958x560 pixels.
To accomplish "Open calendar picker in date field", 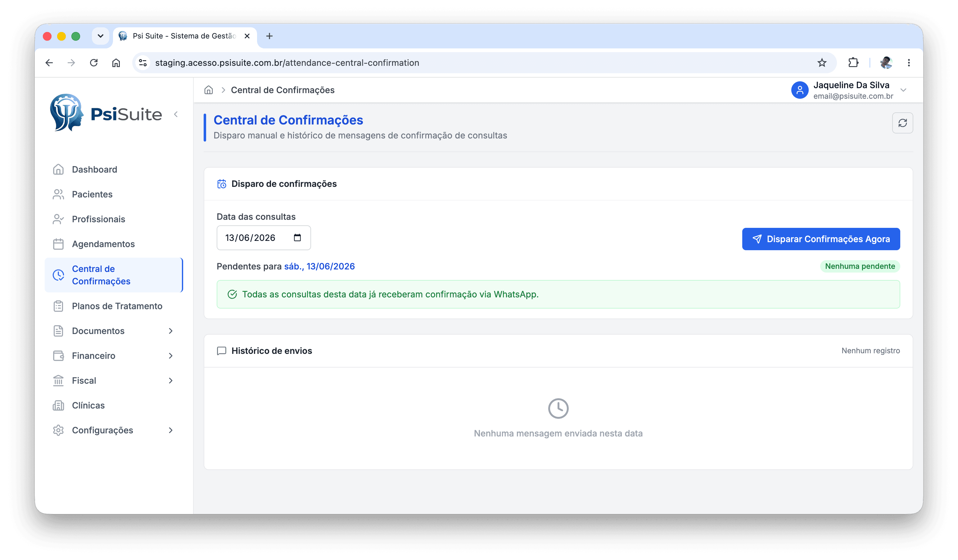I will (x=297, y=237).
